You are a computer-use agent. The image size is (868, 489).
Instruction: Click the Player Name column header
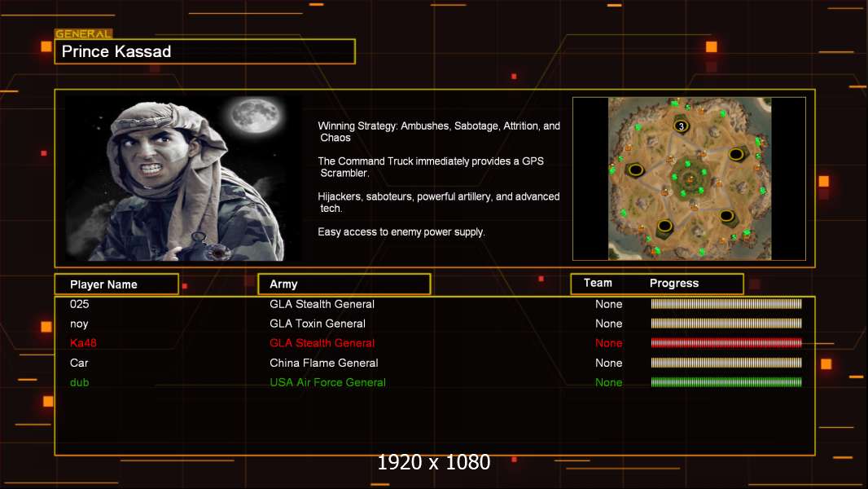point(116,284)
